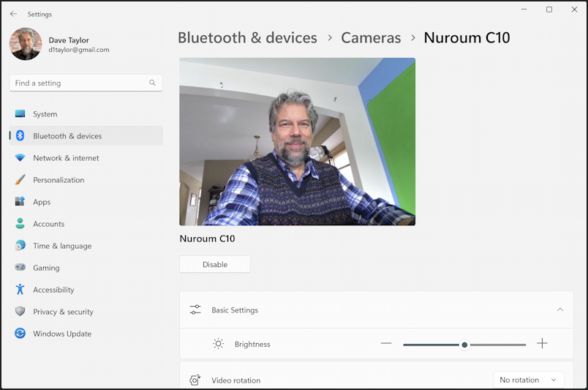The image size is (588, 390).
Task: Click Nuroum C10 label below preview
Action: click(207, 239)
